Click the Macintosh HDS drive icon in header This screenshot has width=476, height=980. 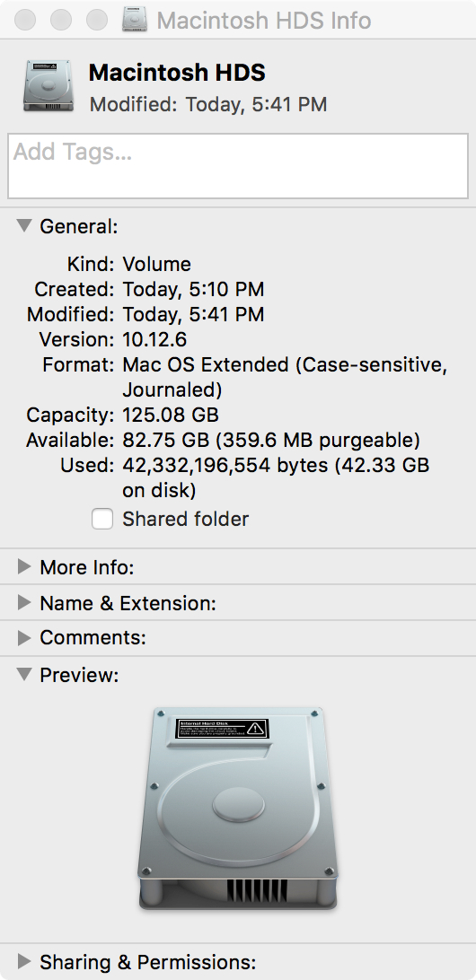pos(48,86)
